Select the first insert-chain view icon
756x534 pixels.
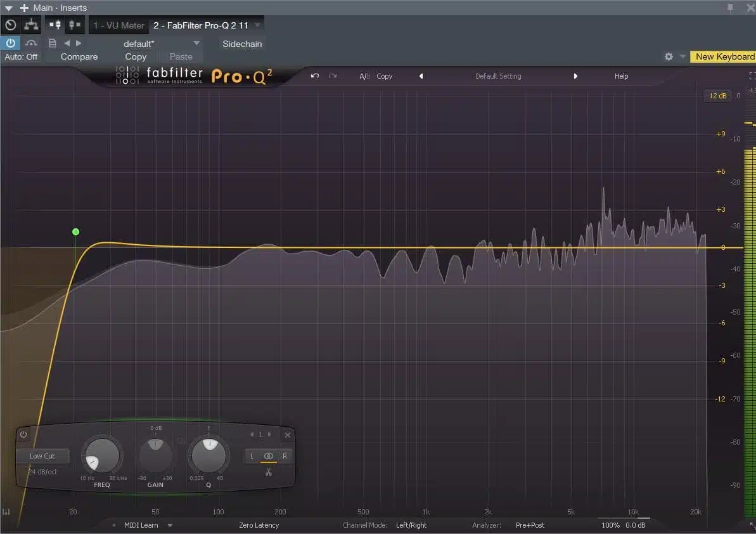[55, 25]
